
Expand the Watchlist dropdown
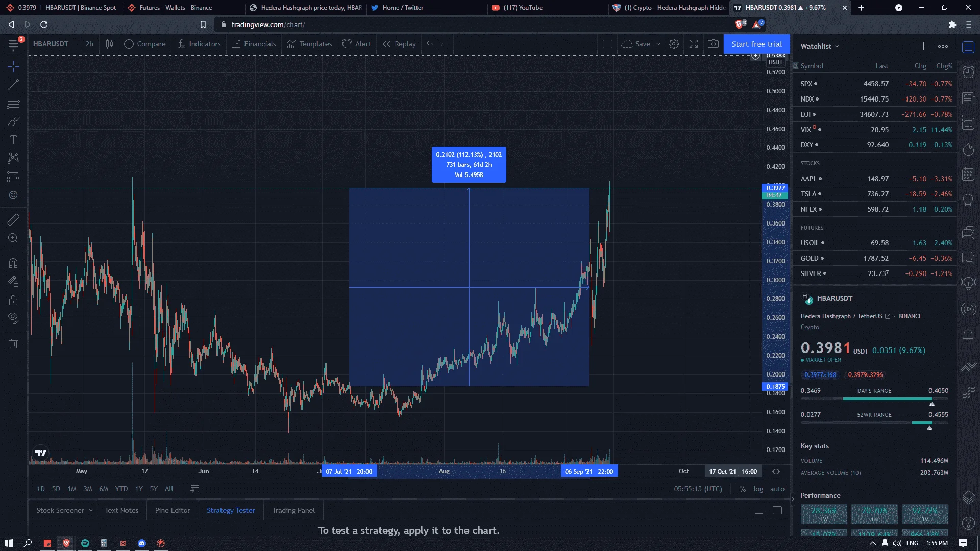coord(820,46)
